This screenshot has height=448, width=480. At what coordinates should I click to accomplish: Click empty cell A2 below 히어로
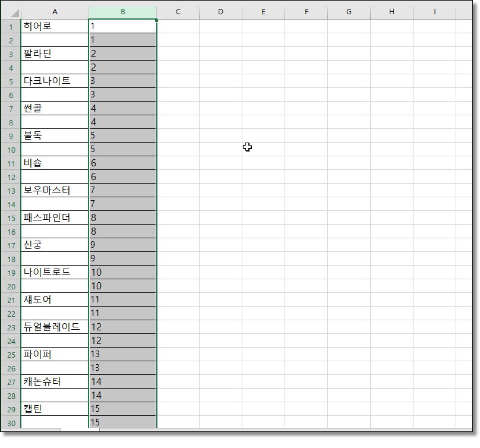point(55,40)
